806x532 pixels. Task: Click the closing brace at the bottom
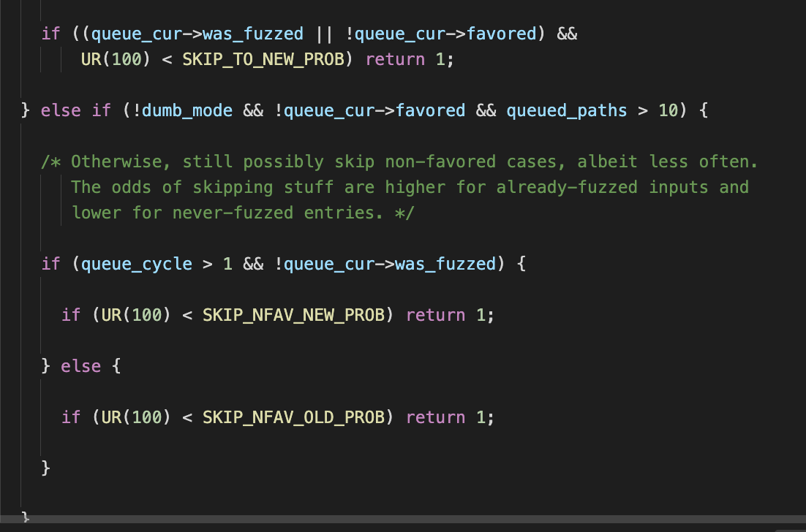click(24, 515)
